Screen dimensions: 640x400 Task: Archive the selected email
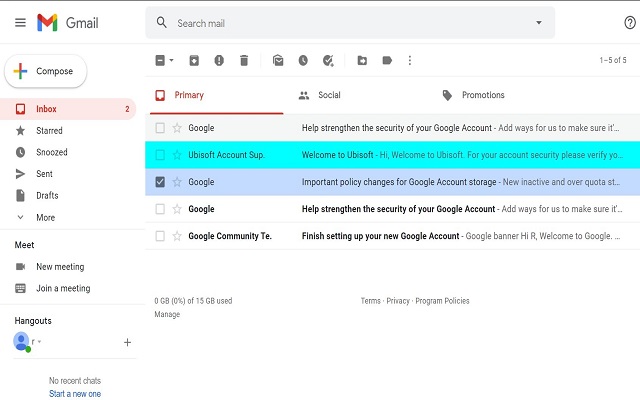pos(194,60)
